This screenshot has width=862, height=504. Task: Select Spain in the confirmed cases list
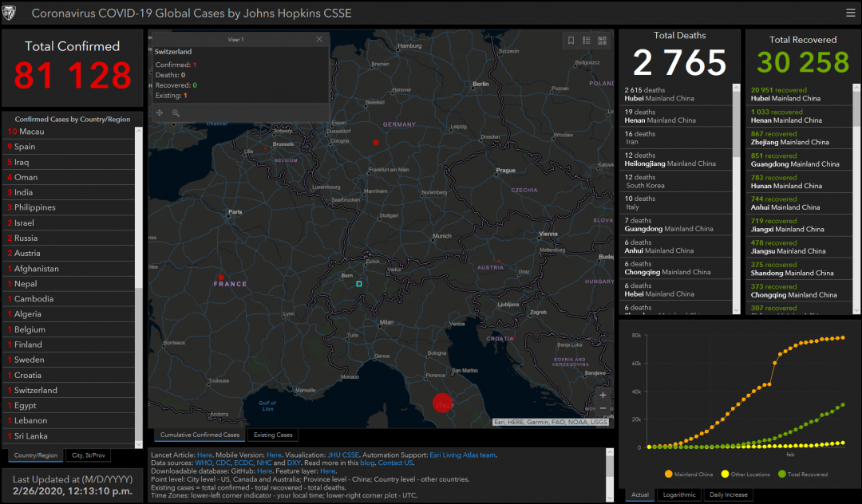69,147
